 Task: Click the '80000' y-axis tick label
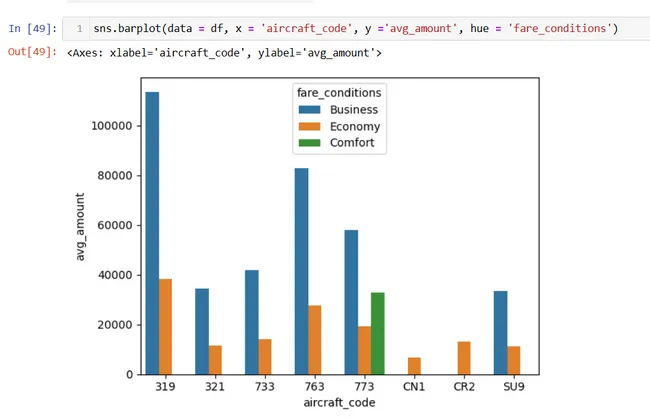tap(115, 175)
